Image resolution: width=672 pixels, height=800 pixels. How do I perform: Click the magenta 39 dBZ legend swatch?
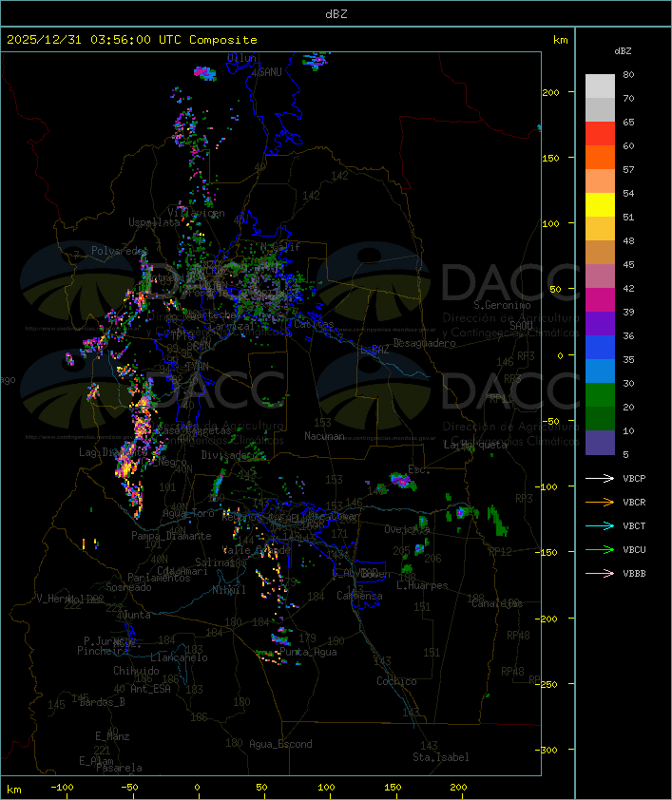click(x=600, y=300)
